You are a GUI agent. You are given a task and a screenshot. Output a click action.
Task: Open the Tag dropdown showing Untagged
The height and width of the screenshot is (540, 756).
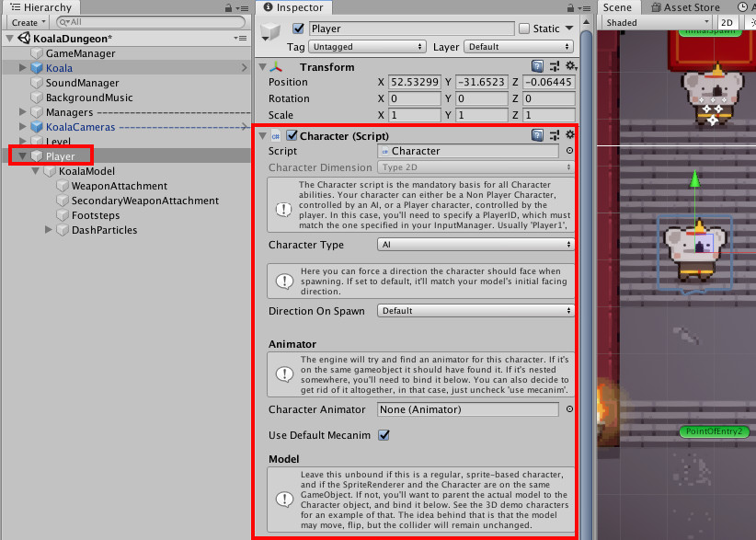[367, 47]
